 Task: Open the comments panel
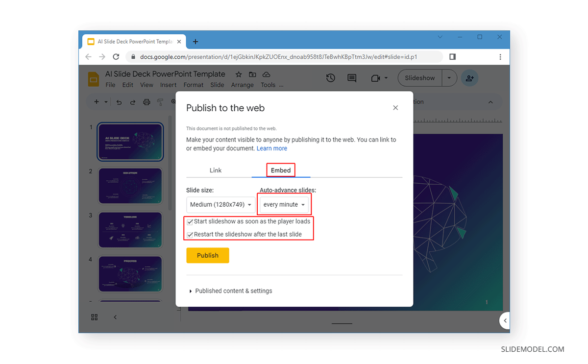(351, 78)
